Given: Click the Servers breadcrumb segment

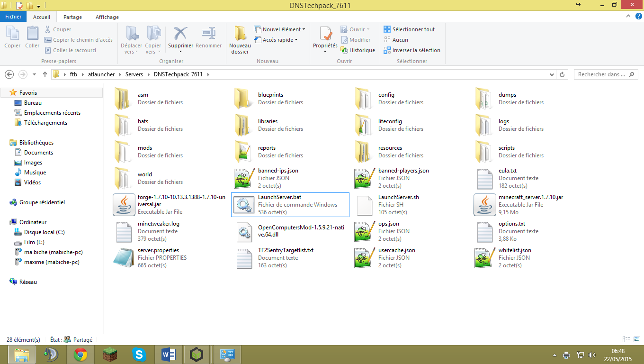Looking at the screenshot, I should (134, 74).
